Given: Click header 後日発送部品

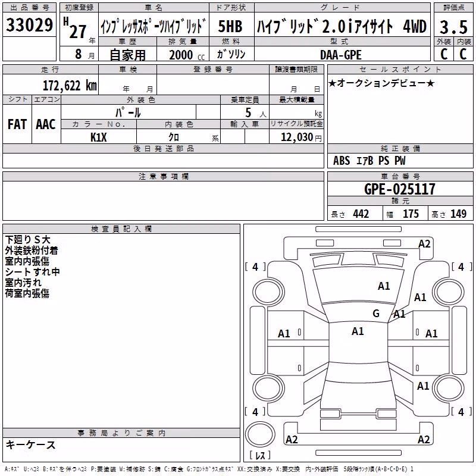Looking at the screenshot, I should click(x=163, y=148).
